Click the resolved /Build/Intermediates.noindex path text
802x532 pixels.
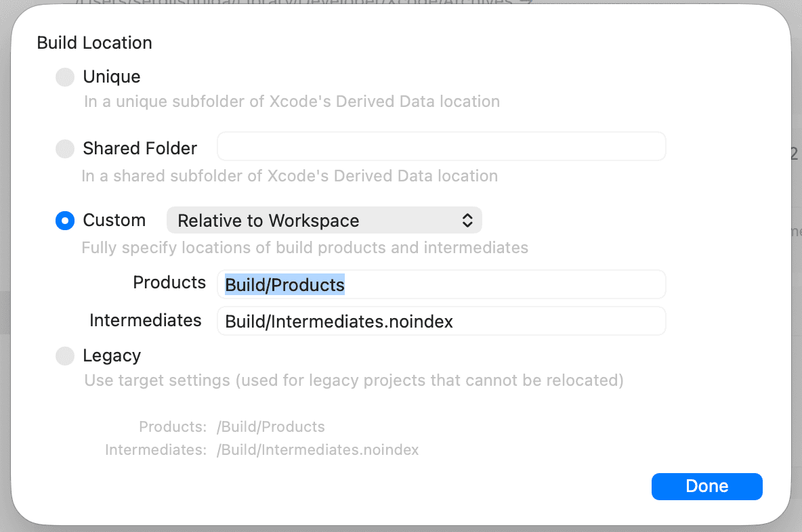318,449
